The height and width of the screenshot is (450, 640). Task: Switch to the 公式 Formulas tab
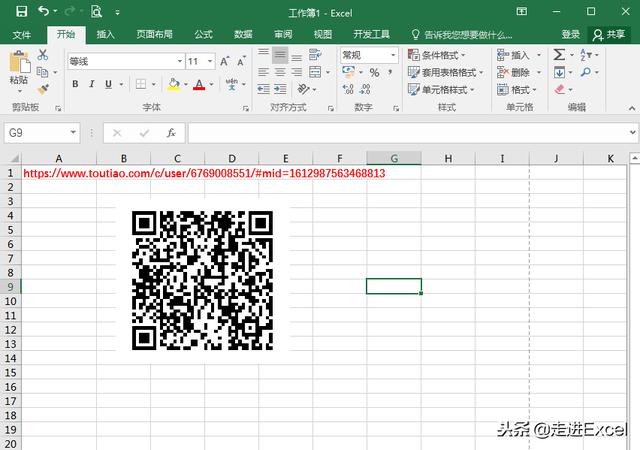pos(203,34)
